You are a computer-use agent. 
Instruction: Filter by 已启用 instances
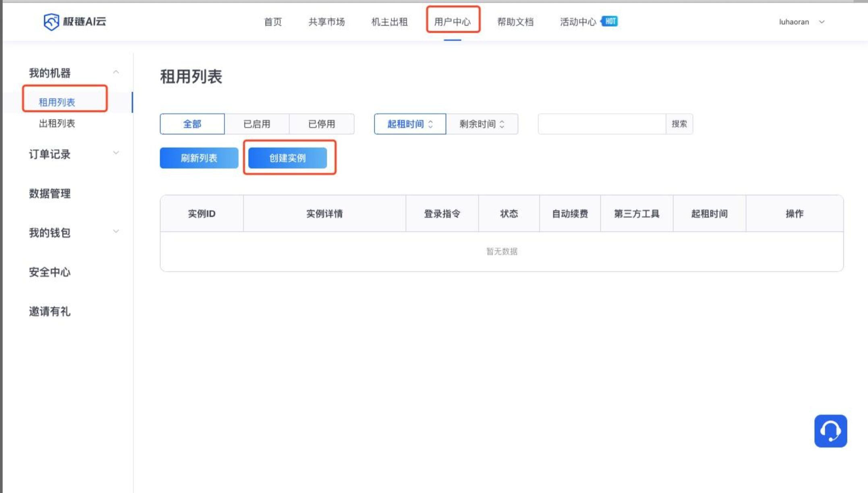pos(257,124)
